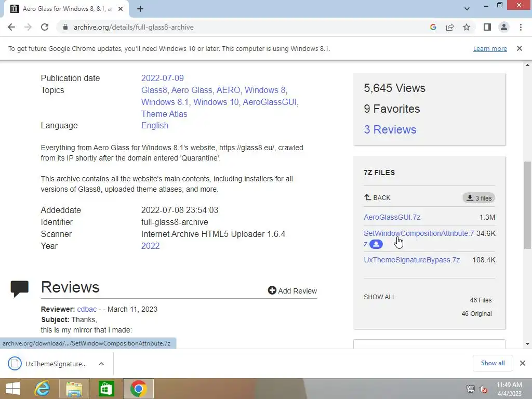
Task: Open the Windows 10 topic
Action: pyautogui.click(x=216, y=102)
